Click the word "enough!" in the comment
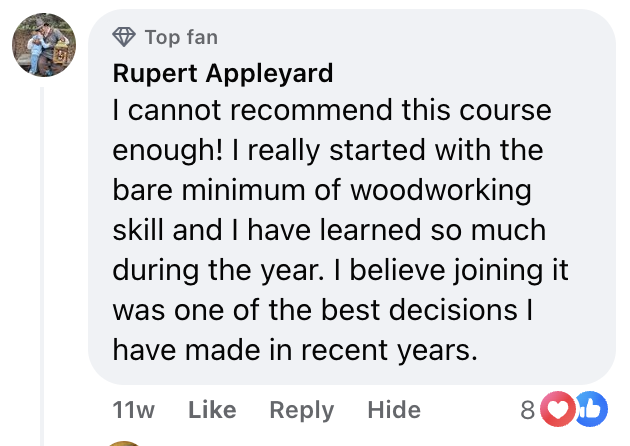This screenshot has height=446, width=630. (166, 150)
